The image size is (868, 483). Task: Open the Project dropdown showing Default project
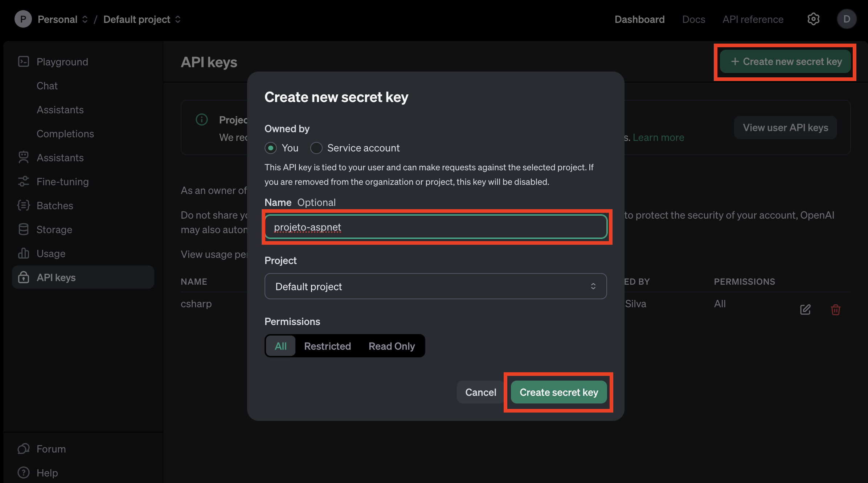pos(435,286)
